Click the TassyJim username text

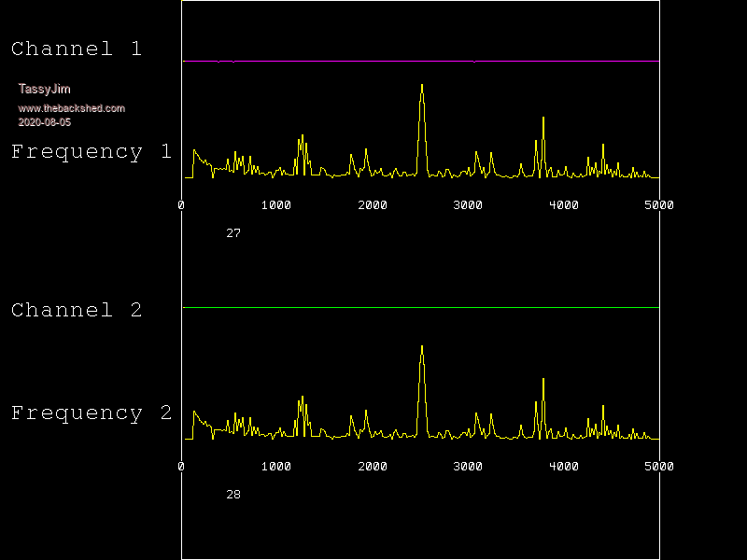point(44,90)
